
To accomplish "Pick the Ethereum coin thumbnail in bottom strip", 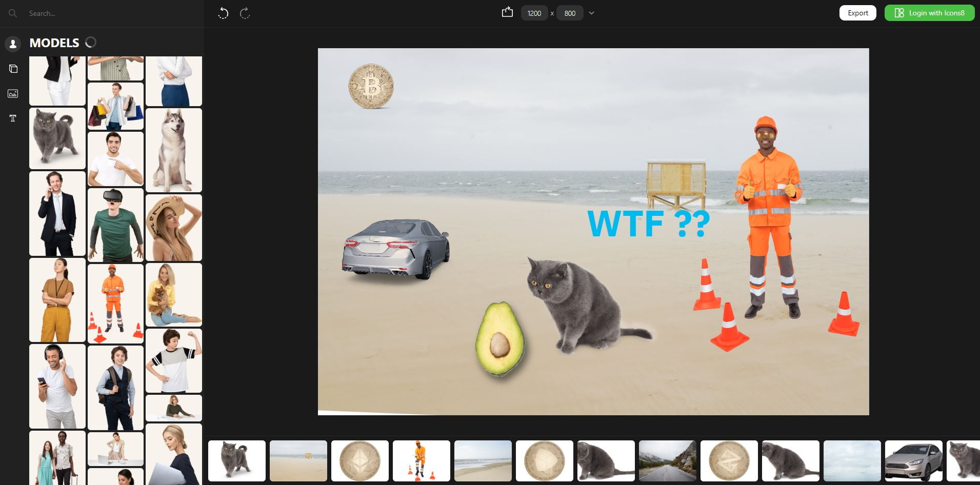I will pos(360,460).
